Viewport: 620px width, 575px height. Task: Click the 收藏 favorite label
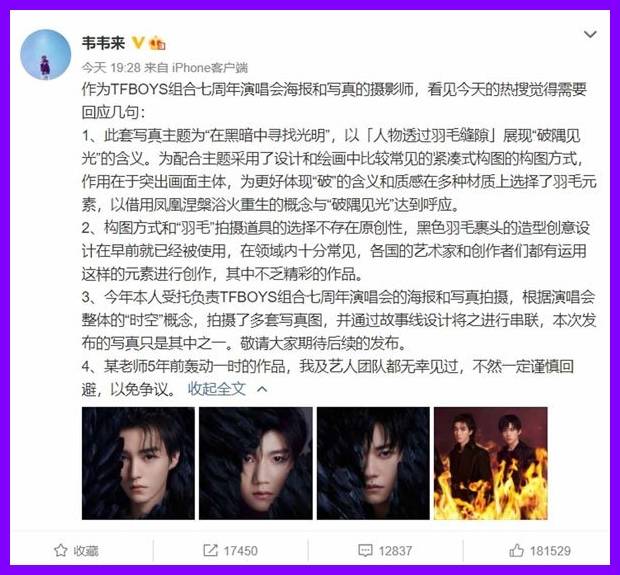[86, 550]
